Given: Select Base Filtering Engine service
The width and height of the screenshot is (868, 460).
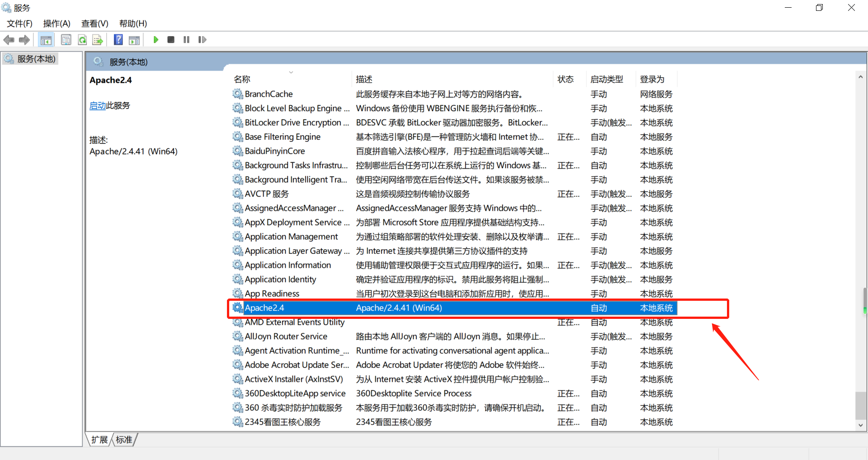Looking at the screenshot, I should coord(454,137).
